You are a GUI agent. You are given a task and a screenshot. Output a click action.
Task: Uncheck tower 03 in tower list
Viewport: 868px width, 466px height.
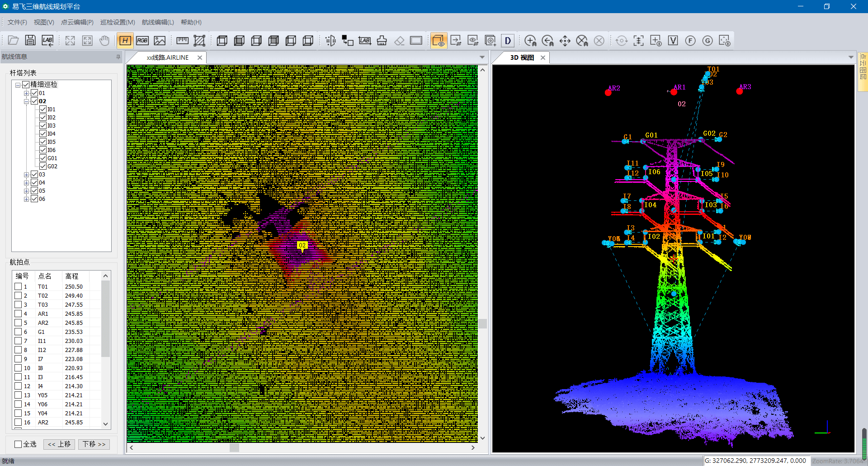pyautogui.click(x=34, y=174)
